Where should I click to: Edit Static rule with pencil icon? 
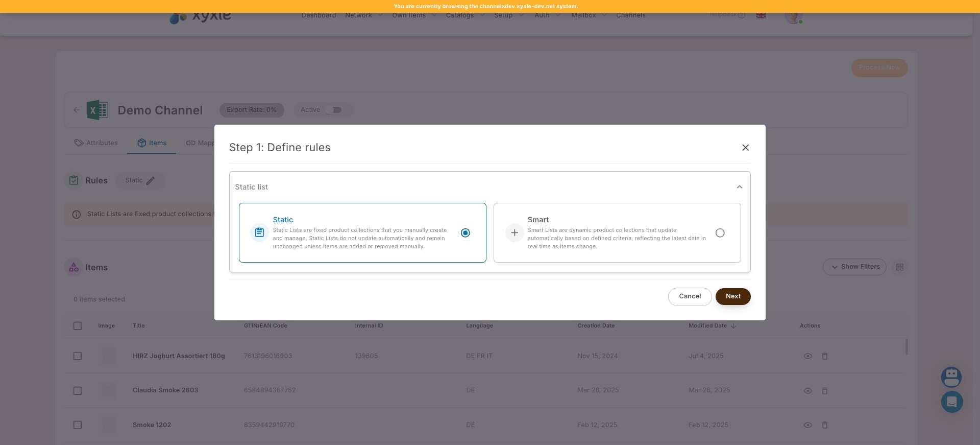[x=151, y=181]
